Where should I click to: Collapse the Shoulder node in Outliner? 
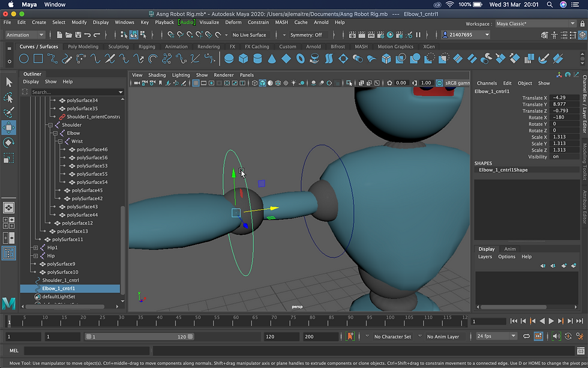(x=50, y=125)
